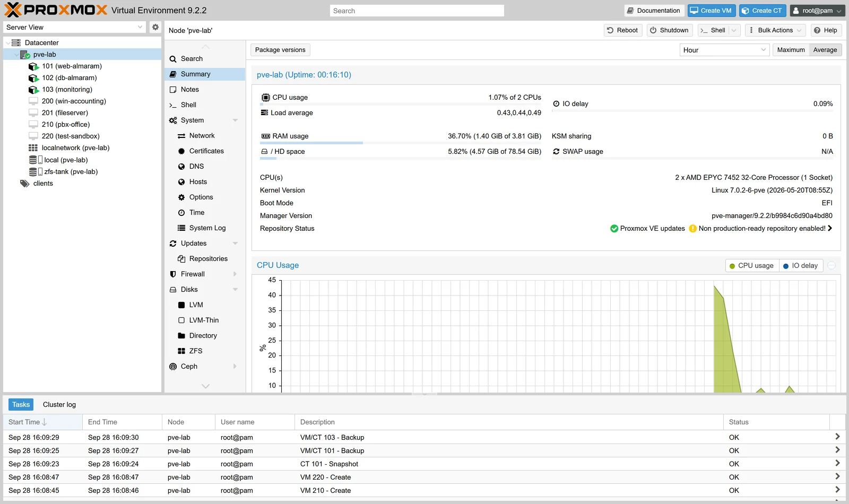Click the monitor icon for VM 200 (win-accounting)
This screenshot has height=504, width=849.
33,101
